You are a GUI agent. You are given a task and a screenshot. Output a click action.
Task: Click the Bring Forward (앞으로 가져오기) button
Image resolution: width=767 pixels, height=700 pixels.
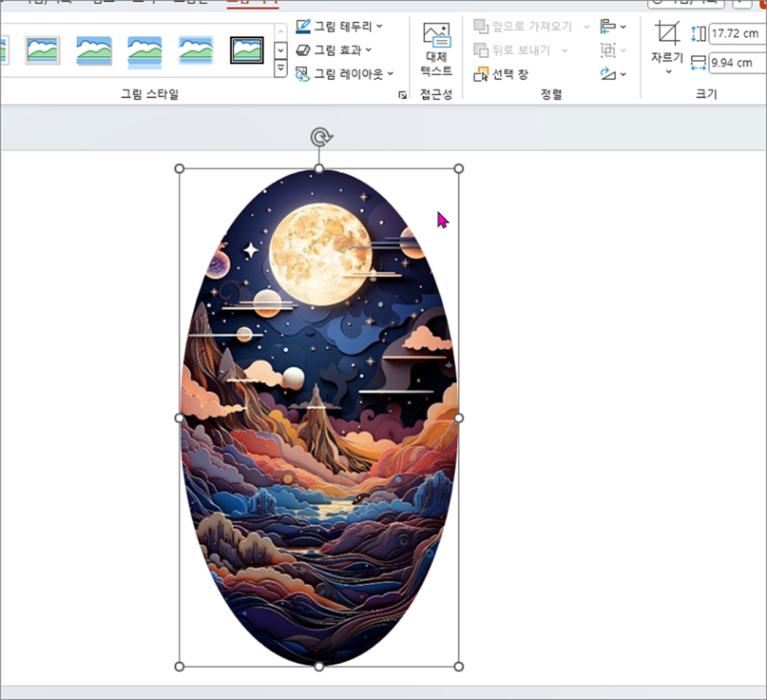523,26
